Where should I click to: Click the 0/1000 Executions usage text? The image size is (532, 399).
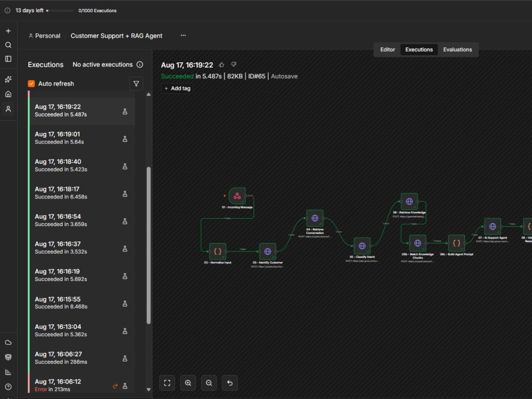[97, 11]
